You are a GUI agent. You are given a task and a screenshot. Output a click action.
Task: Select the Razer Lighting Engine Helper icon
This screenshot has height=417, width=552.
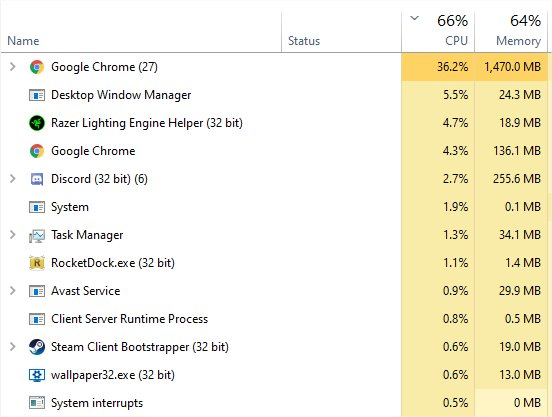coord(37,123)
